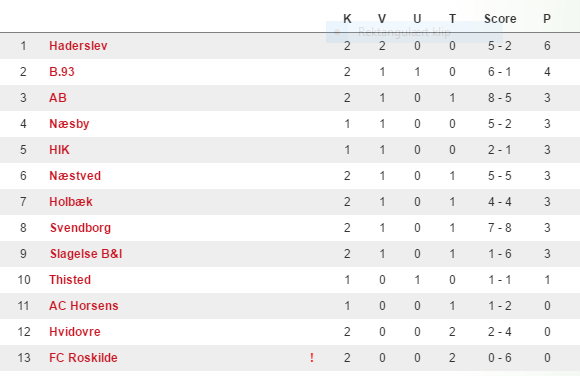
Task: Click the K column header
Action: point(347,19)
